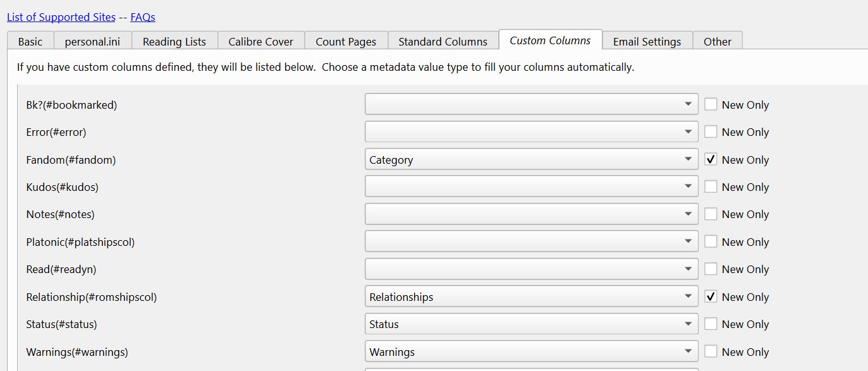Viewport: 868px width, 371px height.
Task: Open the Warnings(#warnings) metadata dropdown
Action: (x=531, y=352)
